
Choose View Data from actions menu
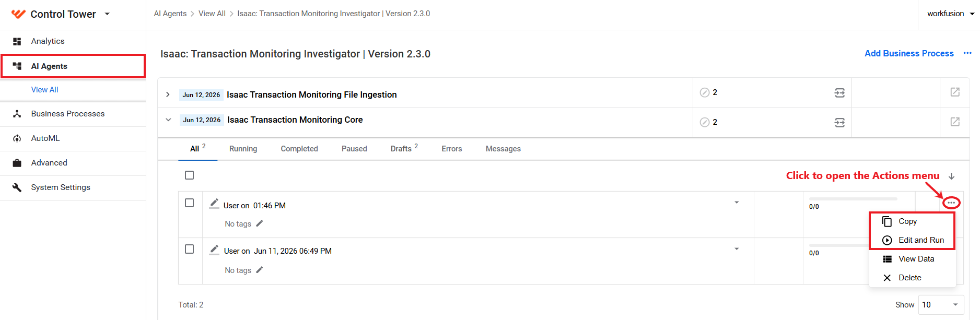point(912,259)
